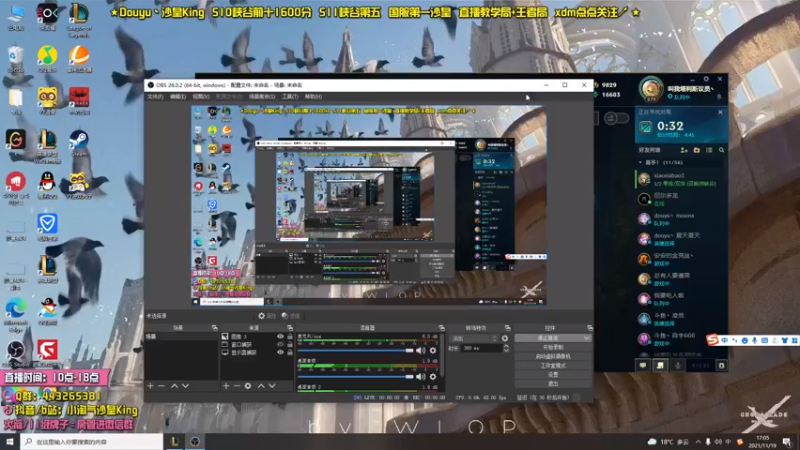This screenshot has width=800, height=450.
Task: Move scene down with arrow icon
Action: point(186,386)
